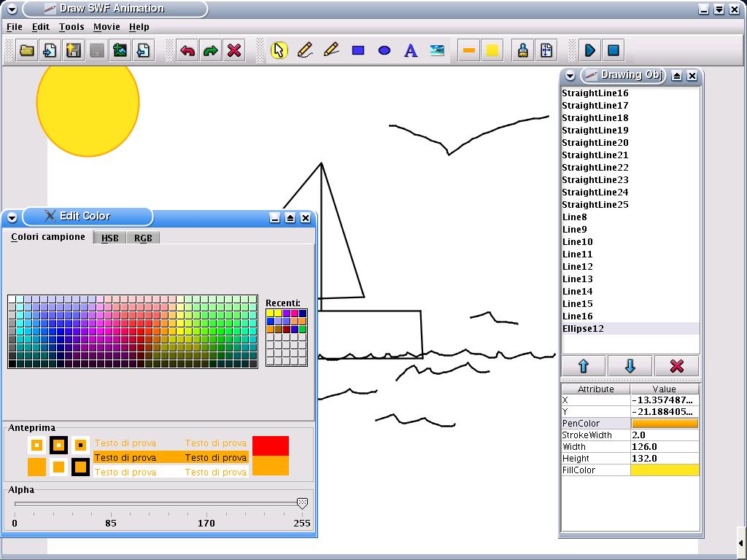Open the Edit Color window menu dropdown arrow
The height and width of the screenshot is (560, 747).
tap(12, 217)
